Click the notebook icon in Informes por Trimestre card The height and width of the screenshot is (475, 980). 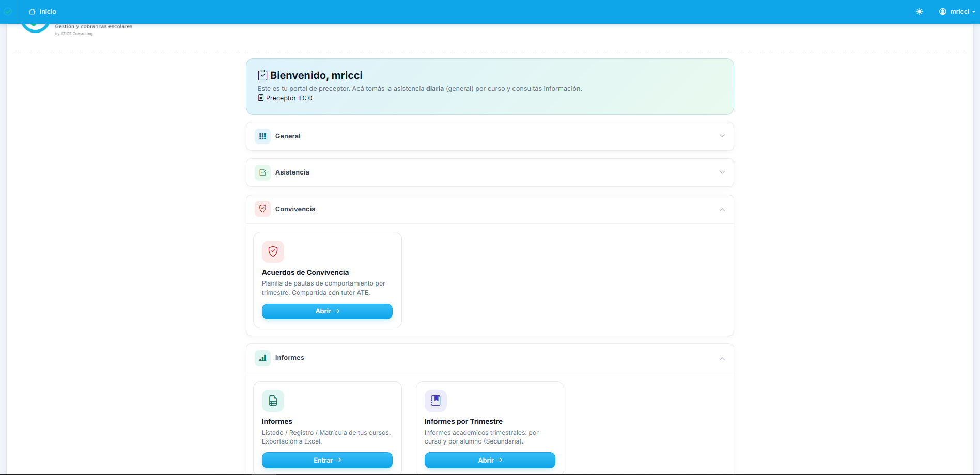[435, 401]
